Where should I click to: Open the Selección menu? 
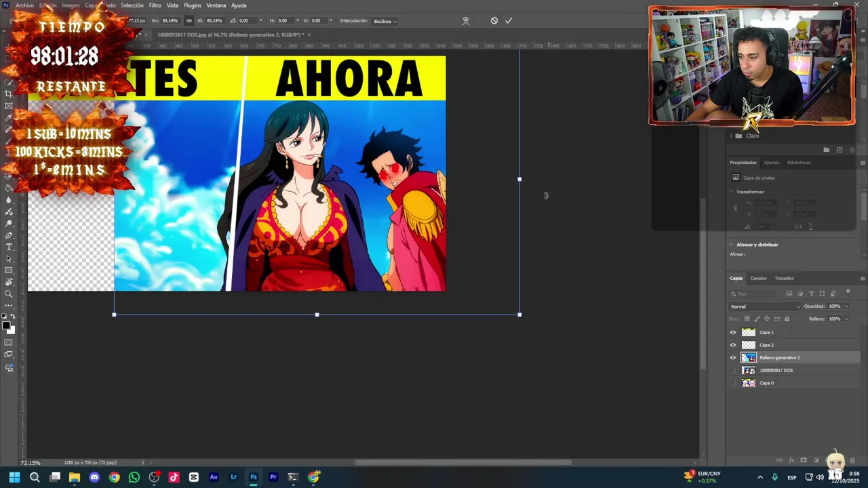point(132,5)
